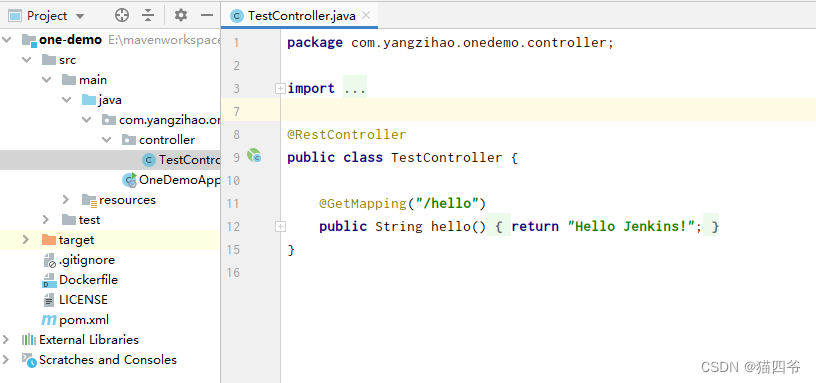
Task: Expand the test folder
Action: (46, 220)
